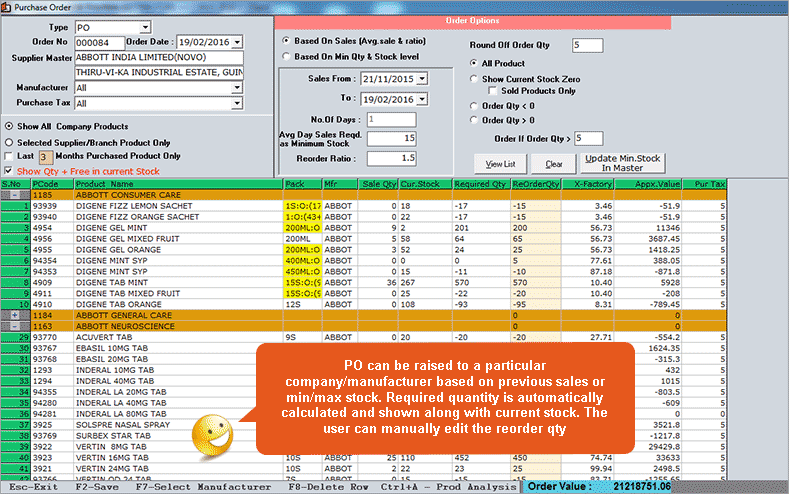
Task: Click the Required Qty column header
Action: click(482, 184)
